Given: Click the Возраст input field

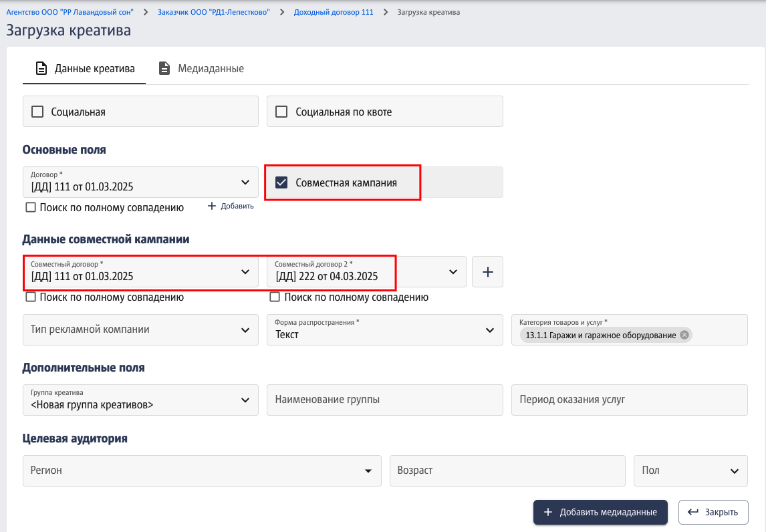Looking at the screenshot, I should coord(507,471).
